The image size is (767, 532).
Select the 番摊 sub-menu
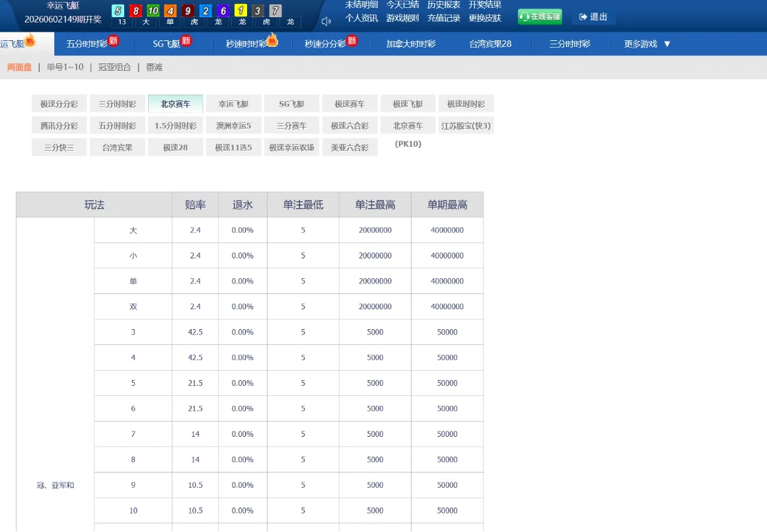pos(154,67)
